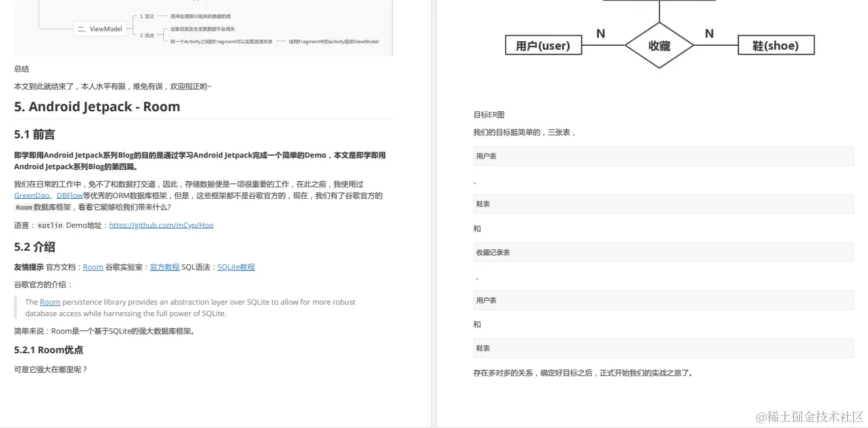Select the 定义 branch of the mind map
Viewport: 868px width, 428px height.
coord(146,15)
